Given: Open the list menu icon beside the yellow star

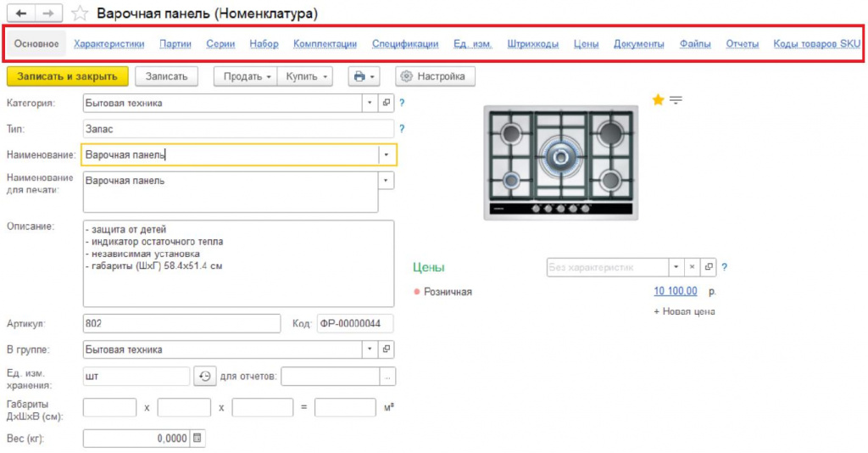Looking at the screenshot, I should [x=676, y=100].
